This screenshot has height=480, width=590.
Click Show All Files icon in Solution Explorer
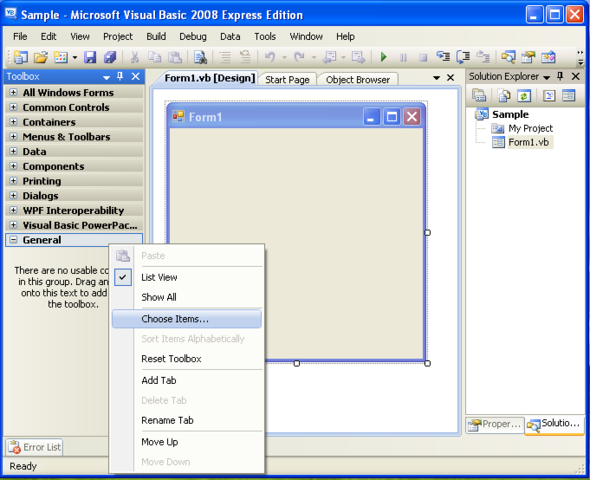(x=504, y=96)
